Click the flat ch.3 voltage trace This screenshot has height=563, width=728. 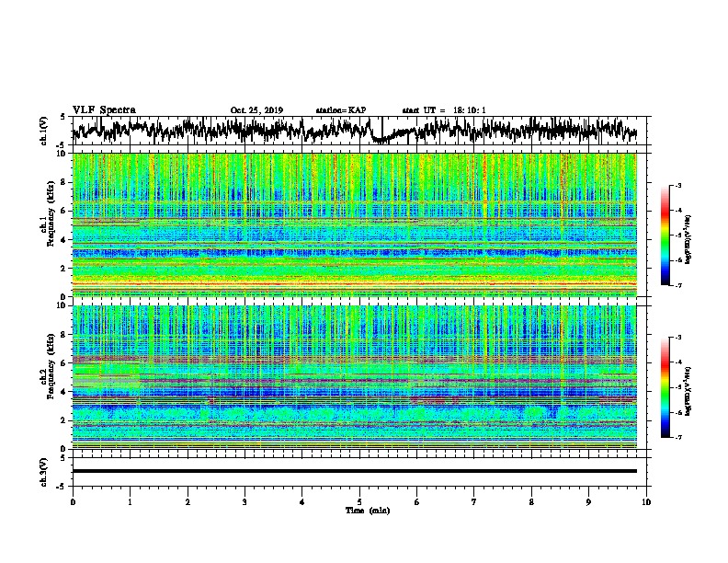click(x=355, y=471)
